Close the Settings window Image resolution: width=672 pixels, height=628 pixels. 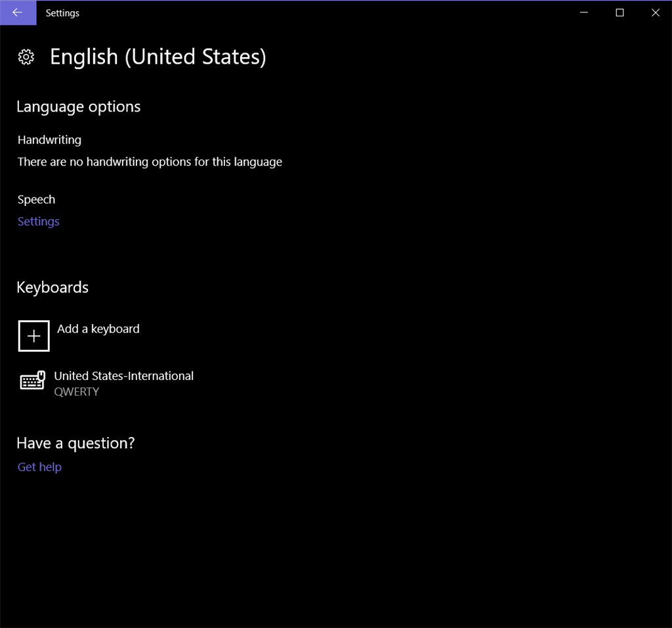coord(656,13)
